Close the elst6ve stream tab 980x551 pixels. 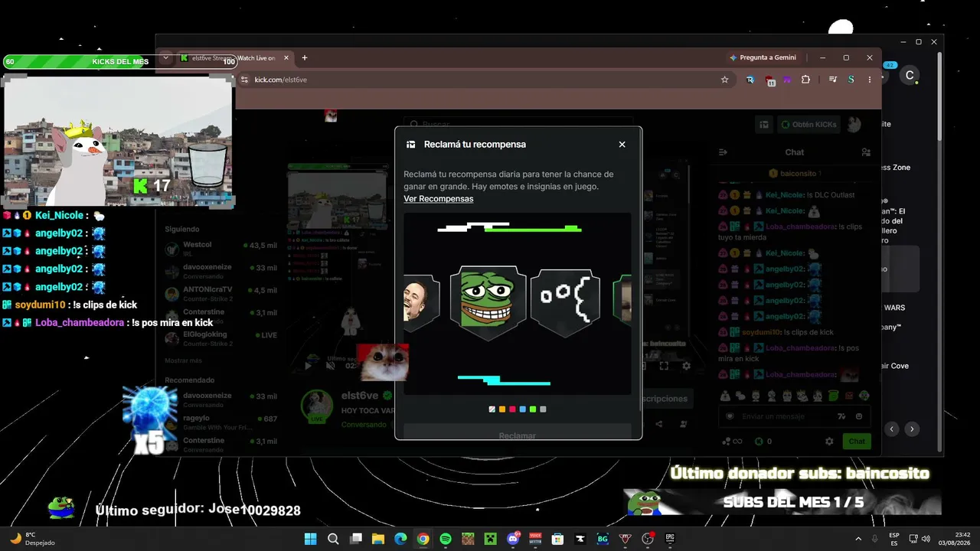coord(286,57)
